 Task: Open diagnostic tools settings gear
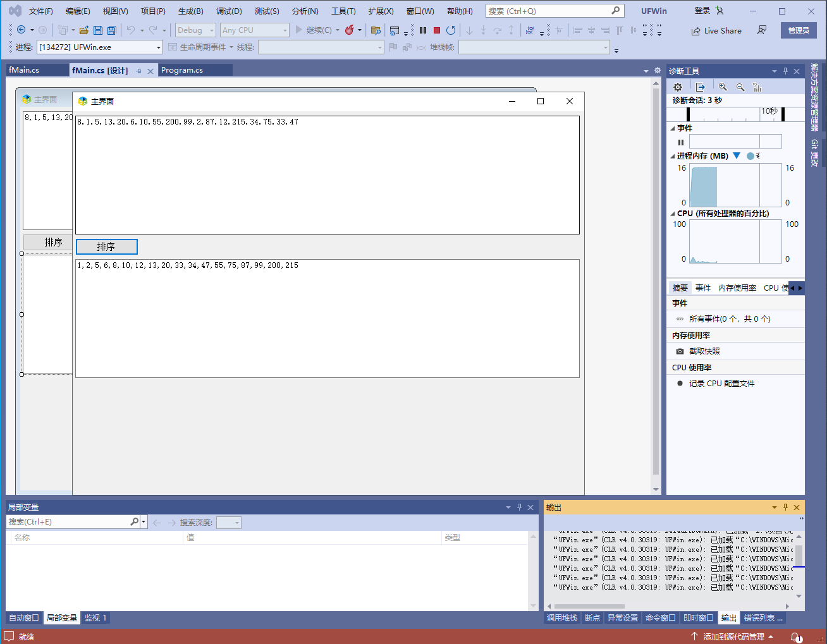tap(678, 87)
